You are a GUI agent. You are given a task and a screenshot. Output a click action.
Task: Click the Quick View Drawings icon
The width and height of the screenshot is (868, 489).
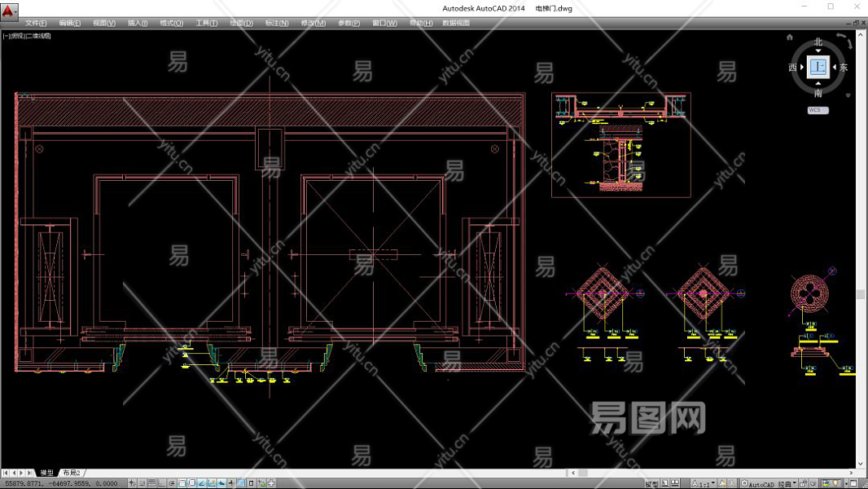click(675, 483)
